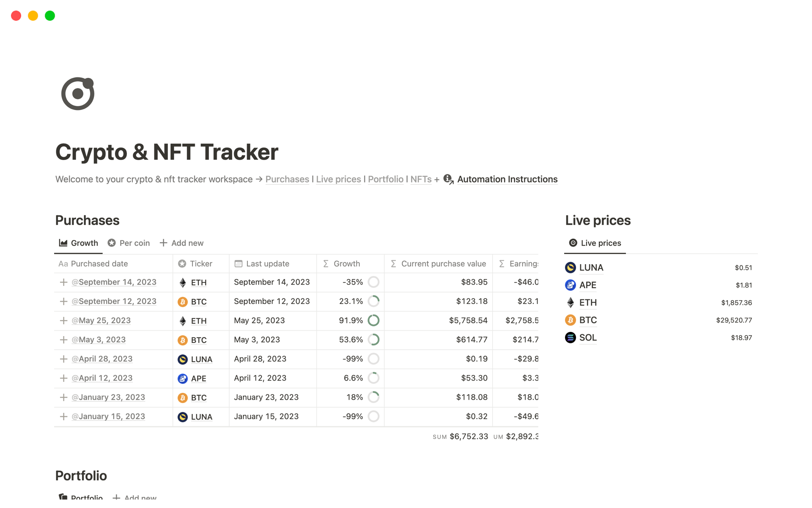Follow the Portfolio link in the welcome line
812x508 pixels.
(385, 179)
